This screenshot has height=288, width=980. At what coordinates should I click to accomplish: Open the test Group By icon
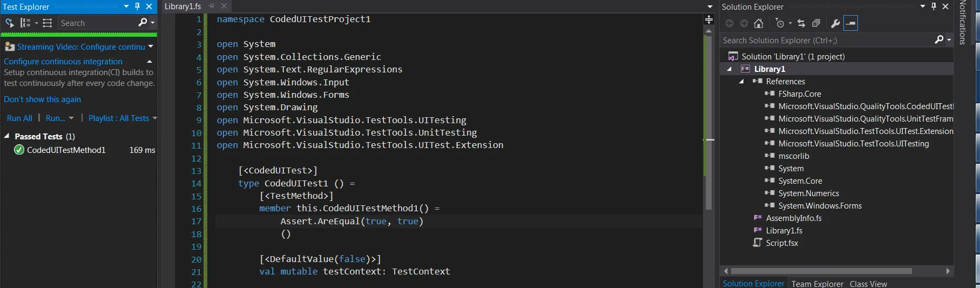[25, 23]
